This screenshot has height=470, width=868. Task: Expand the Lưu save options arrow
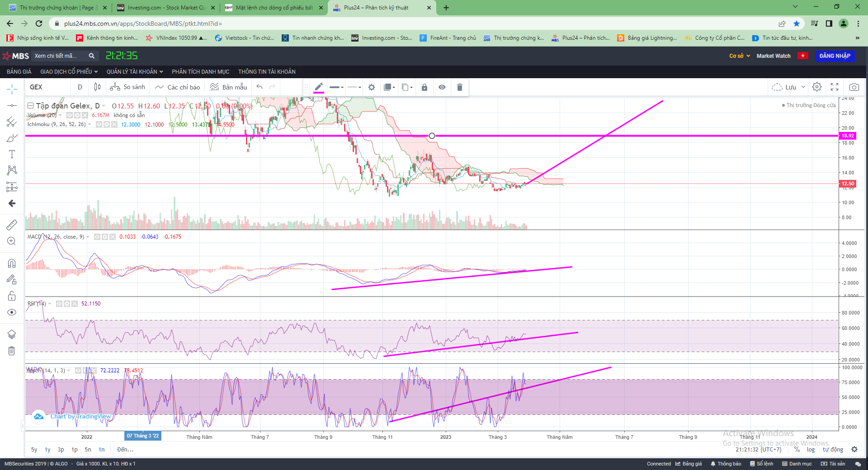pyautogui.click(x=803, y=87)
